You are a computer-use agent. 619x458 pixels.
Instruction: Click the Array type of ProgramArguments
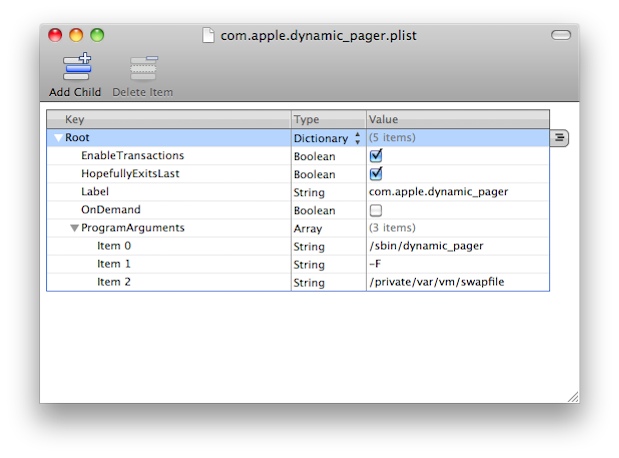[x=308, y=229]
